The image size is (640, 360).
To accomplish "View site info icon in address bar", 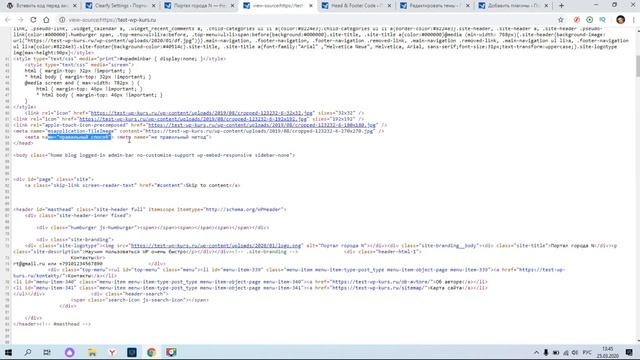I will (x=62, y=20).
